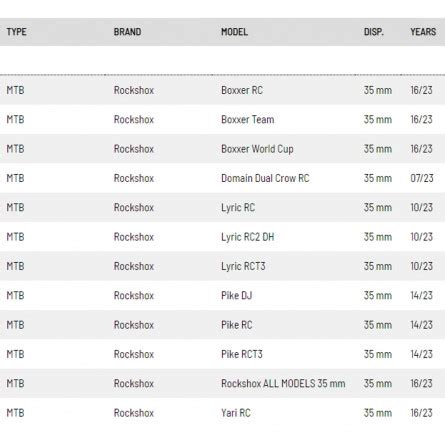Open the Domain Dual Crow RC entry
This screenshot has width=445, height=446.
[x=265, y=178]
